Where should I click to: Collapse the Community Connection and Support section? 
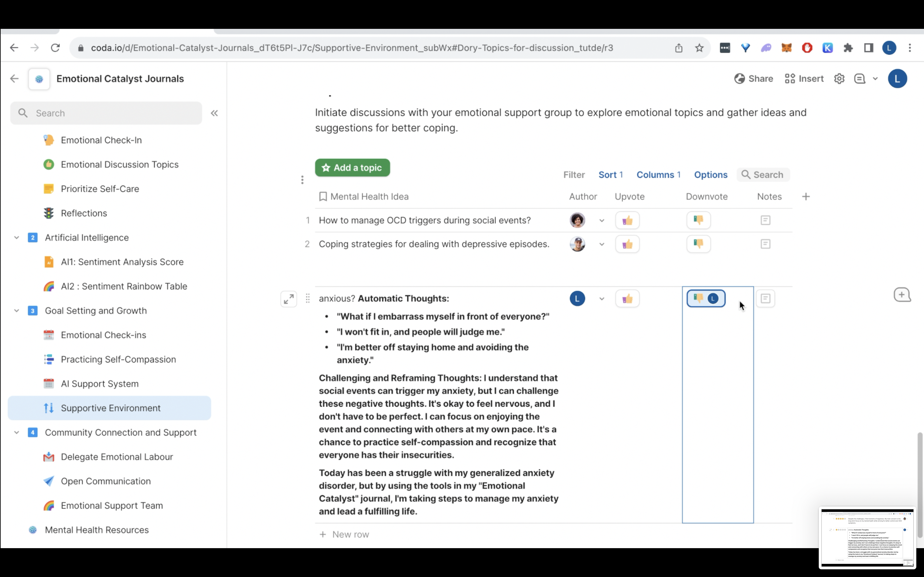[x=16, y=432]
